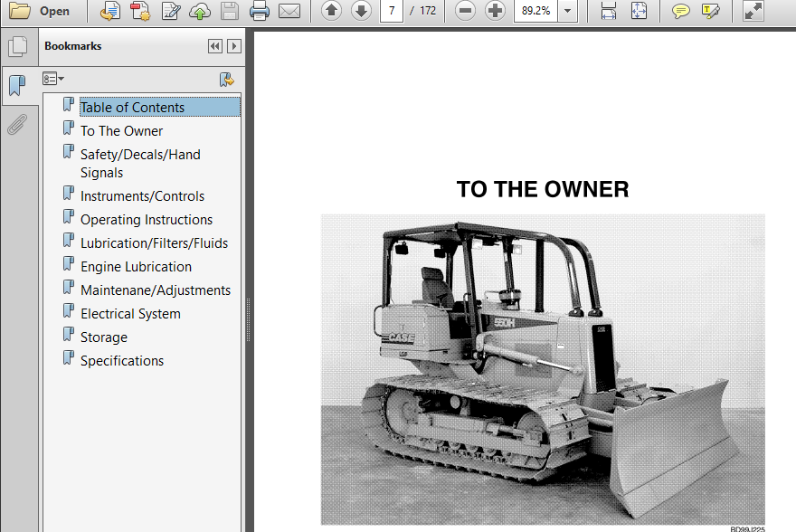Open the zoom level dropdown arrow
Viewport: 796px width, 532px height.
(567, 11)
